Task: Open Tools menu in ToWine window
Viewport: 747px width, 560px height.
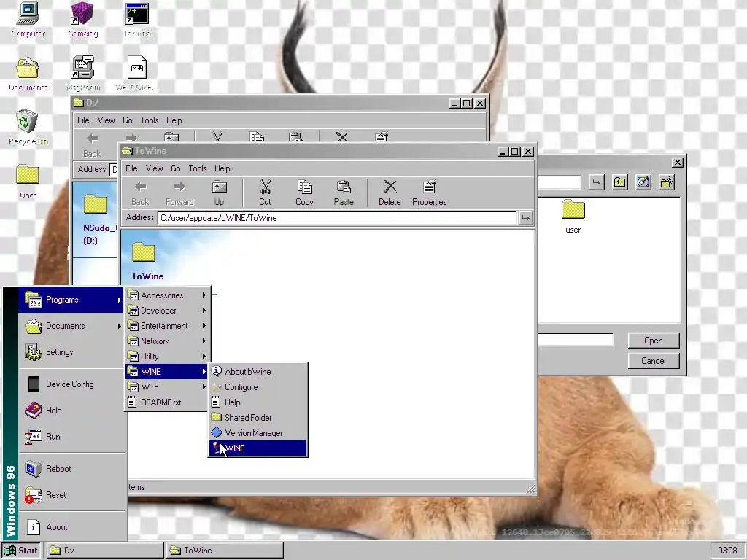Action: [197, 168]
